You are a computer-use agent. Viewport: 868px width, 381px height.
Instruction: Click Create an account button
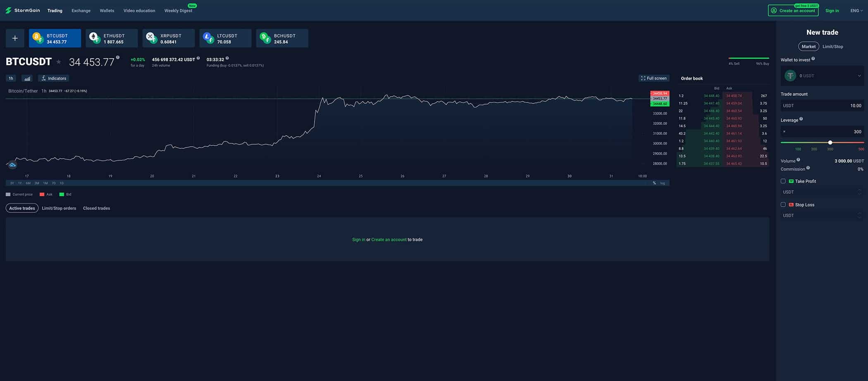(793, 10)
